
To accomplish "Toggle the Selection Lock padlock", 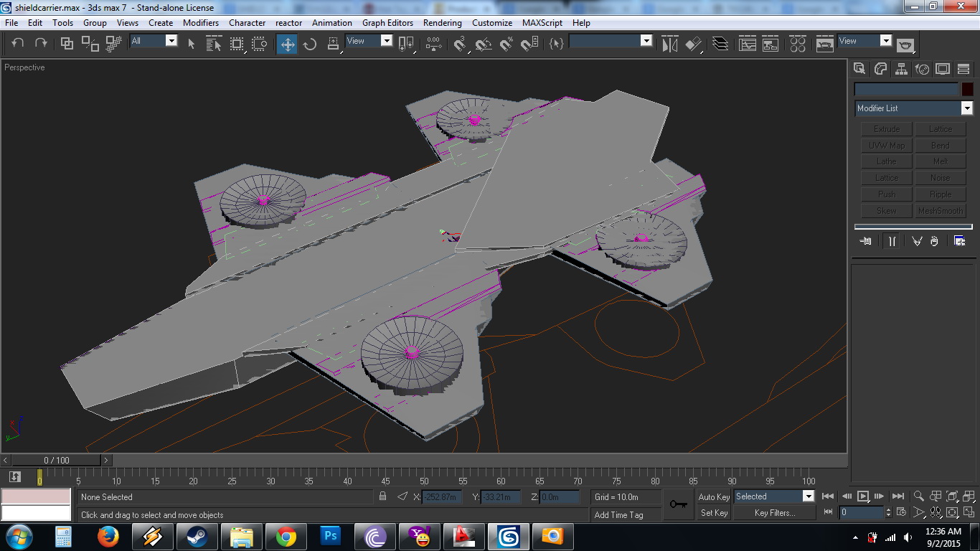I will (382, 496).
